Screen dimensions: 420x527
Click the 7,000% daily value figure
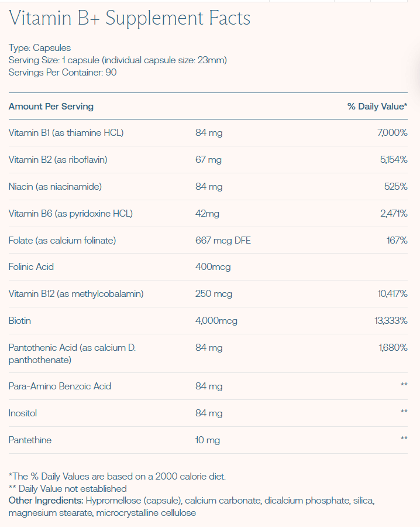pos(392,133)
